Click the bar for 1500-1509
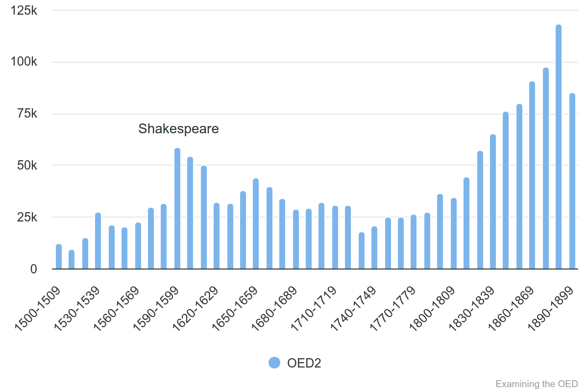 click(59, 257)
